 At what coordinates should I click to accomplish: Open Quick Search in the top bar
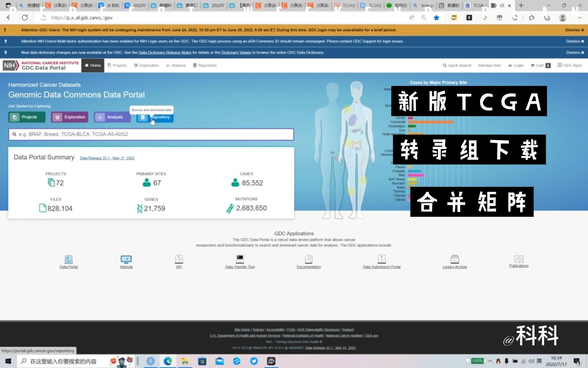457,65
